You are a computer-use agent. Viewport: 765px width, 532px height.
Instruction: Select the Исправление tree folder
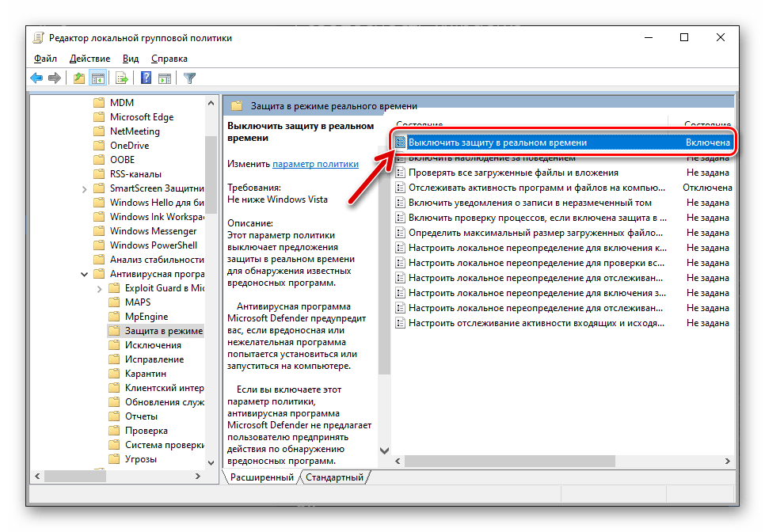click(154, 359)
